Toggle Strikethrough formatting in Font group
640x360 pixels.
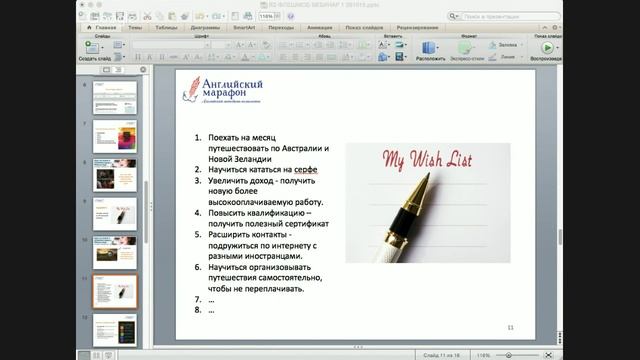pyautogui.click(x=173, y=57)
